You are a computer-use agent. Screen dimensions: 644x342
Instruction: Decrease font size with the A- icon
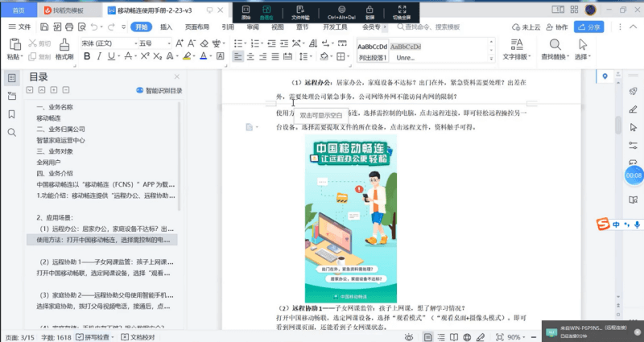[x=192, y=43]
